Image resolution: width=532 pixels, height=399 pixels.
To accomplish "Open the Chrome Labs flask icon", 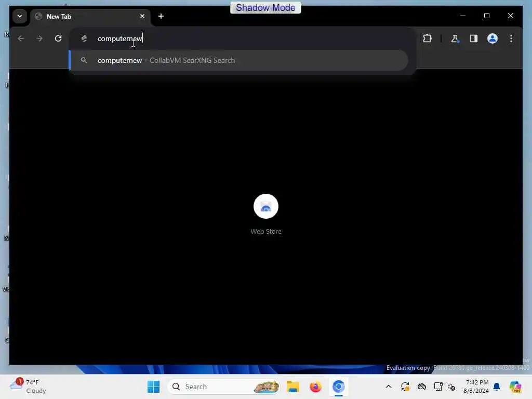I will 455,38.
